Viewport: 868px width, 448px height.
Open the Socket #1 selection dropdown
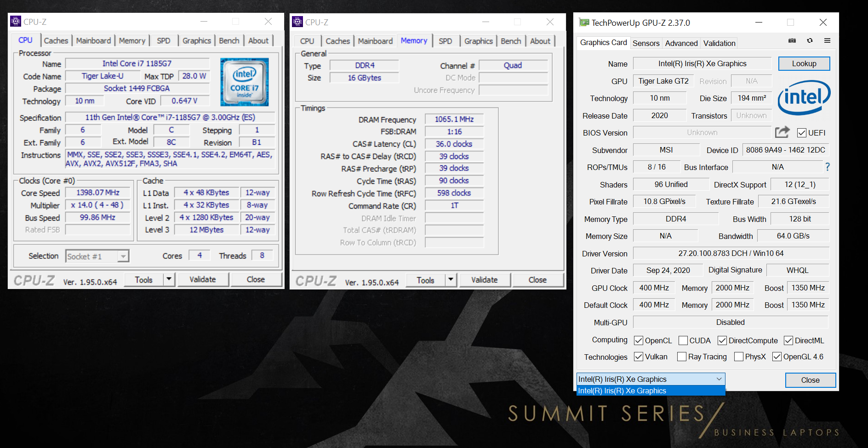click(x=97, y=256)
